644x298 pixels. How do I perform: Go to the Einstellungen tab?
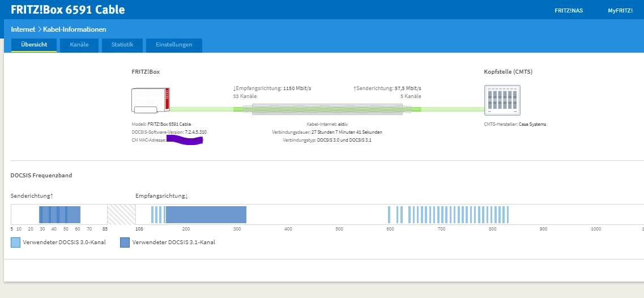pos(174,45)
